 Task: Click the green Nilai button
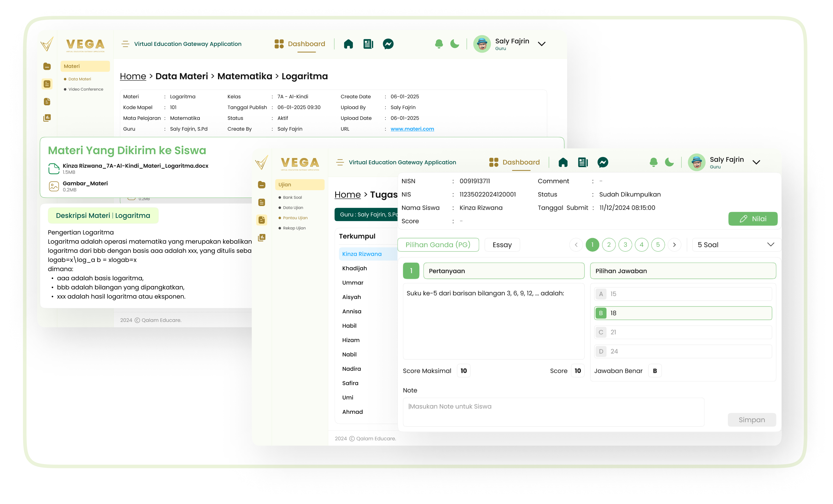click(x=753, y=219)
